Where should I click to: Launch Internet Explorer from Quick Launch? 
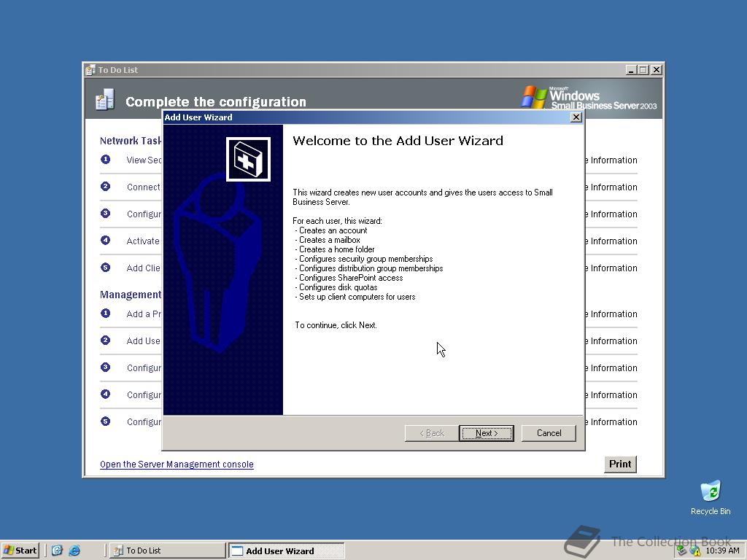(x=74, y=551)
